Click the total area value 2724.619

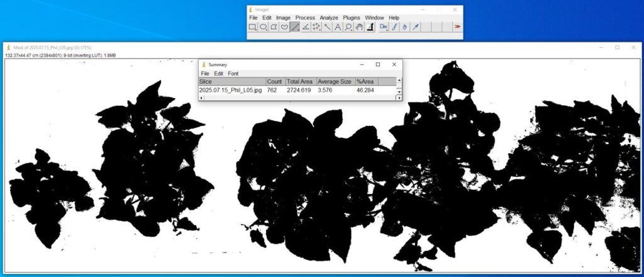[x=299, y=90]
